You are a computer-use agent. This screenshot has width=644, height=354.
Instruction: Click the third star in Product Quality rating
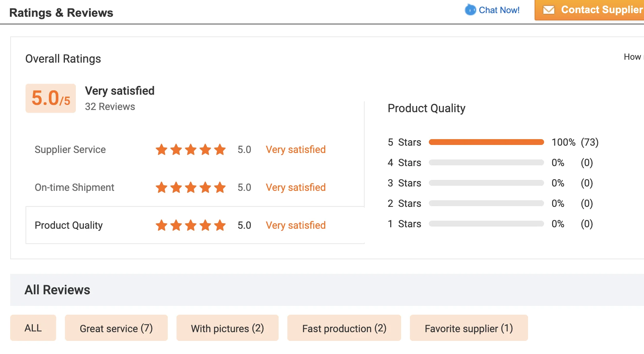coord(191,225)
